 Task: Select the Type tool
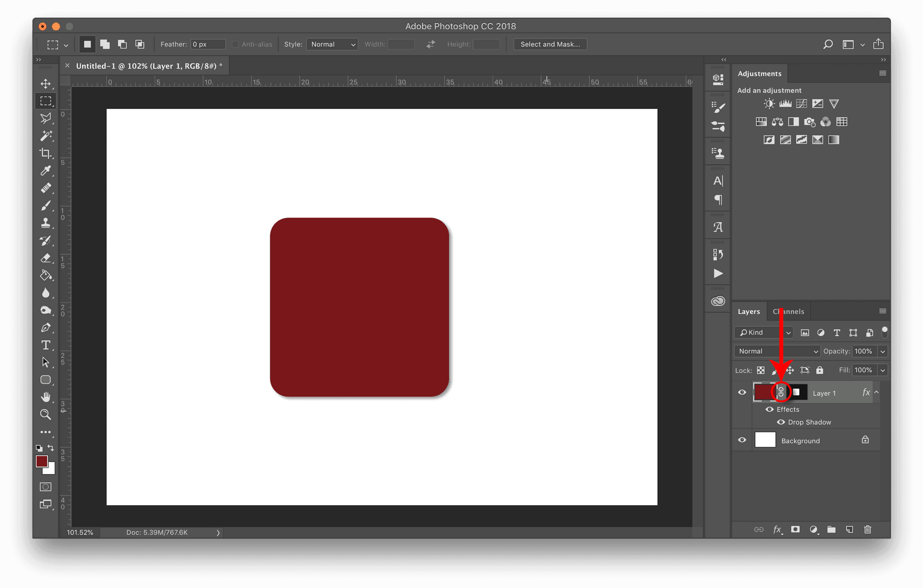46,345
